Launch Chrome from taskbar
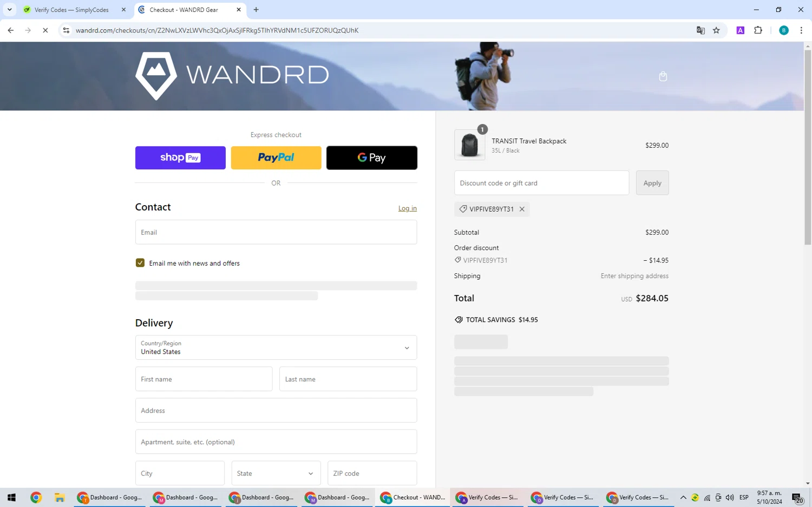Viewport: 812px width, 507px height. click(36, 497)
